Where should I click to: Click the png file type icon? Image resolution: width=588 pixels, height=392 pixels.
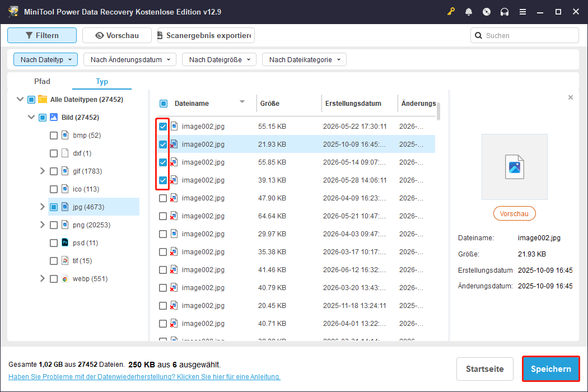(66, 225)
